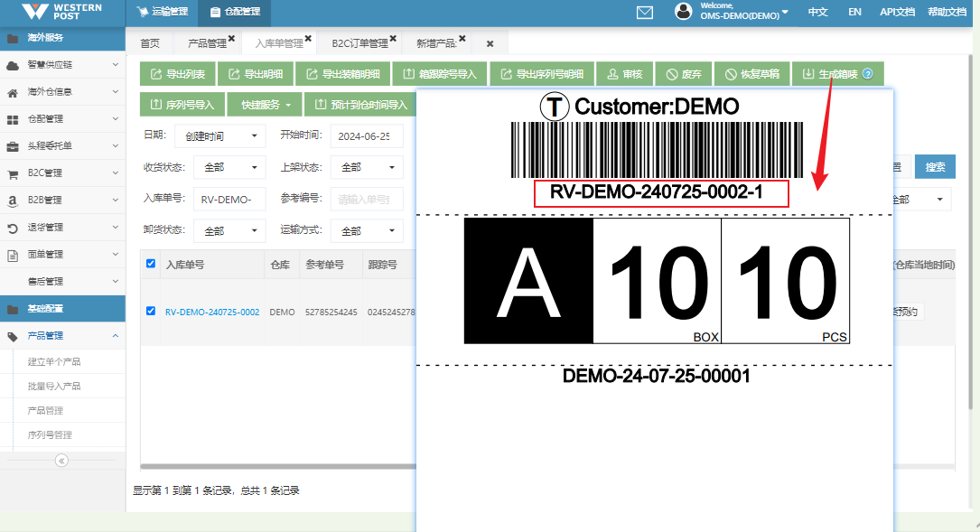Click the B2C管理 cart icon
The width and height of the screenshot is (980, 532).
[13, 173]
